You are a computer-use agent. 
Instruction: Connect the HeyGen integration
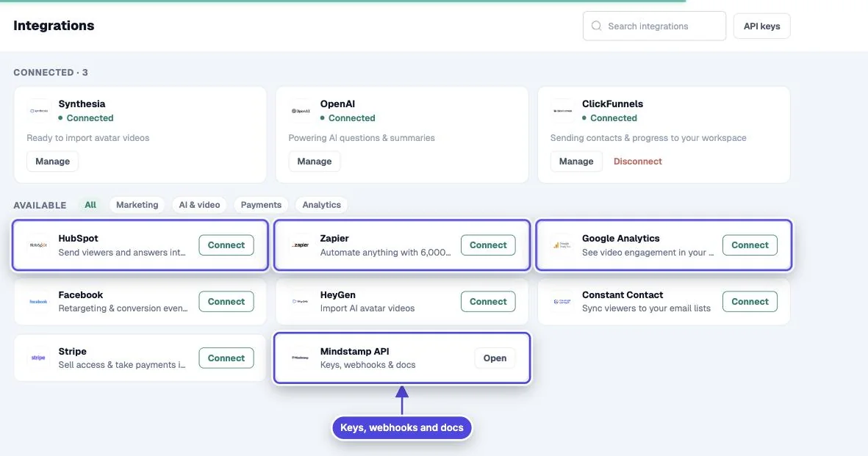488,302
